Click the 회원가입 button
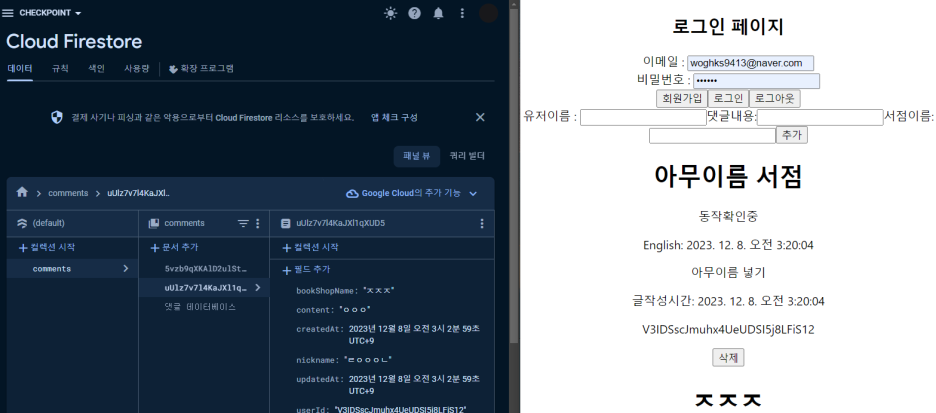 [x=682, y=98]
